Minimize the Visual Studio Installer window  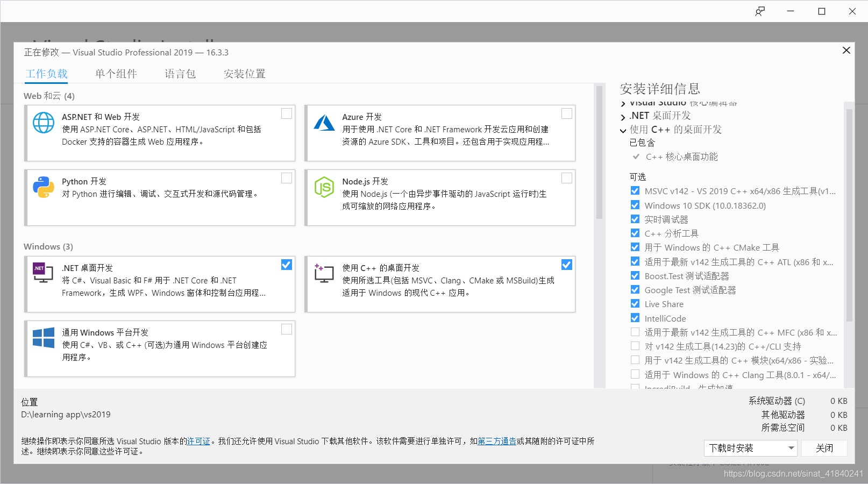point(791,11)
